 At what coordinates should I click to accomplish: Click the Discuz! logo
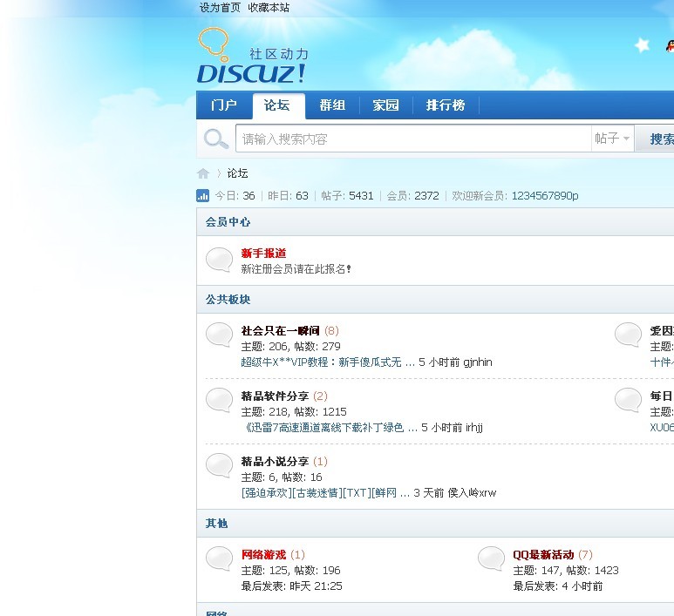(x=253, y=56)
